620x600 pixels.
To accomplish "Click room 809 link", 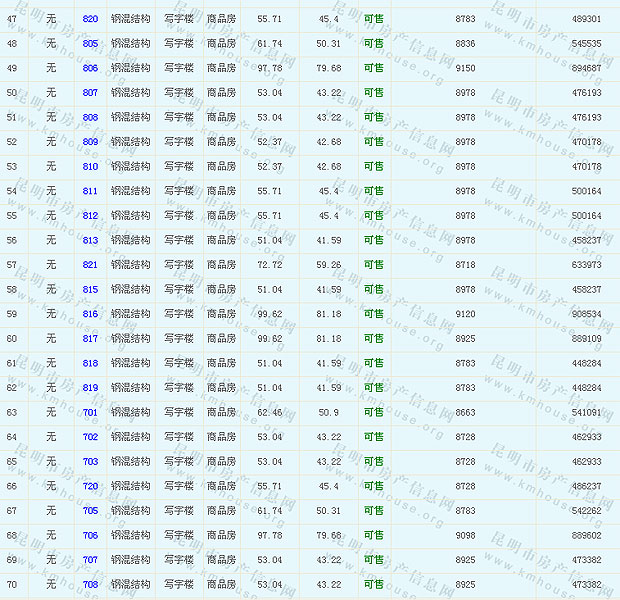I will (x=90, y=142).
